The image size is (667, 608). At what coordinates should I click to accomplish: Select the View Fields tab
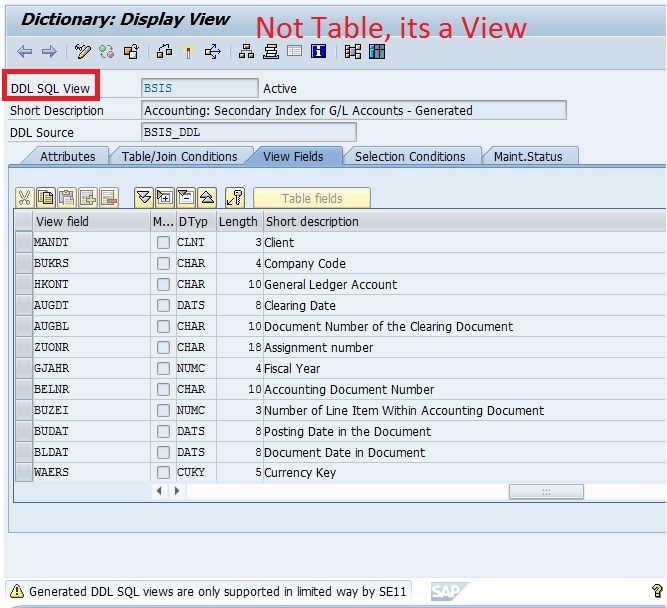(293, 157)
